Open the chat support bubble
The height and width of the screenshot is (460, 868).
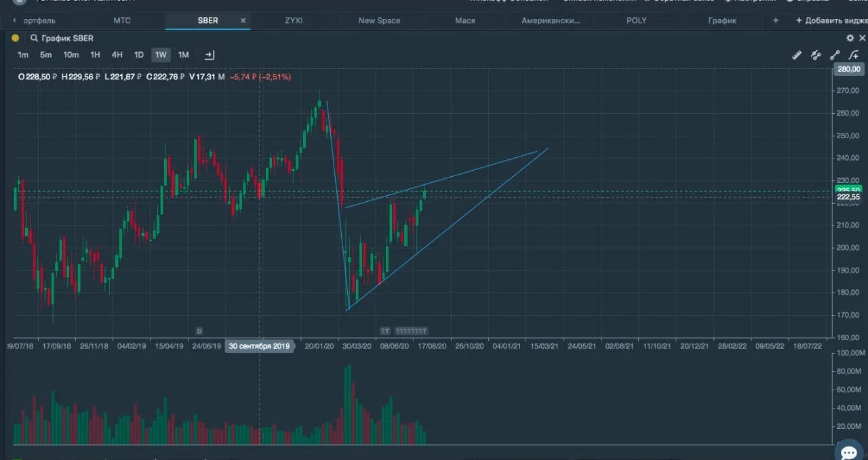coord(849,453)
